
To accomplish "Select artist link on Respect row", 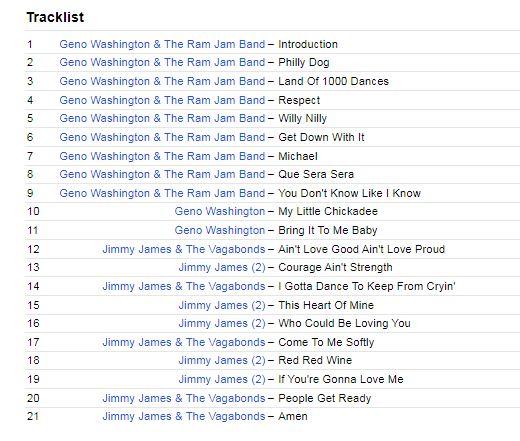I will pyautogui.click(x=162, y=100).
